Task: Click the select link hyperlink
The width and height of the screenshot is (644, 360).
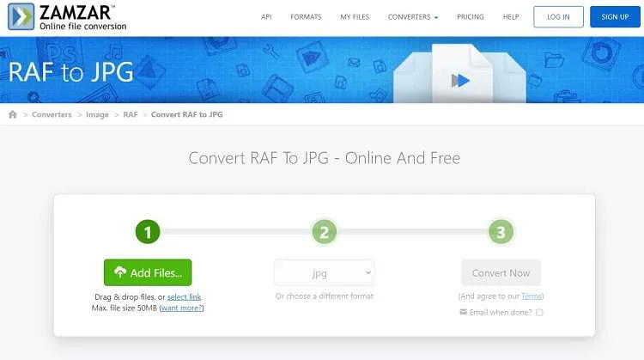Action: (184, 296)
